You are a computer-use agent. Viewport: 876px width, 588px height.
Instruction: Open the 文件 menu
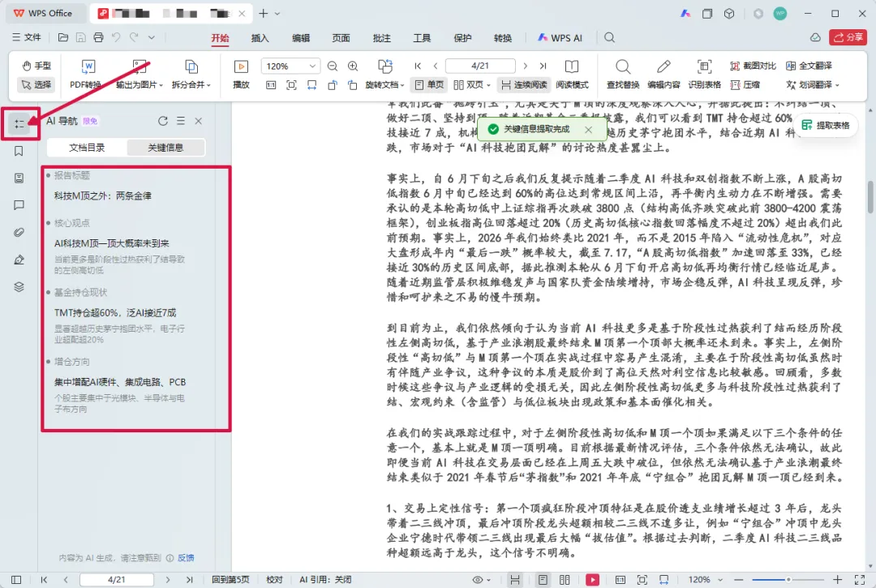click(27, 37)
